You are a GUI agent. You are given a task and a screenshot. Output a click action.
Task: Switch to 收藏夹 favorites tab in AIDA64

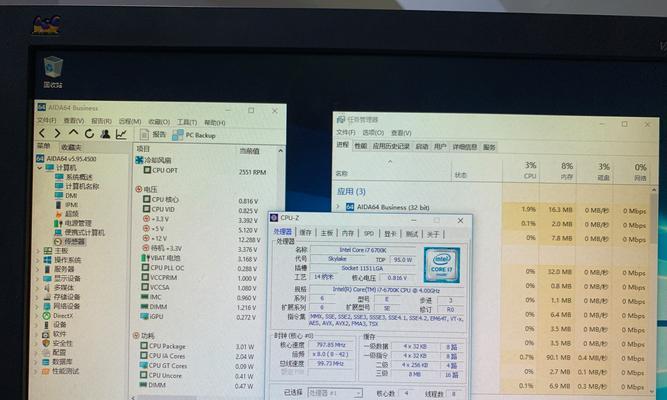coord(71,147)
